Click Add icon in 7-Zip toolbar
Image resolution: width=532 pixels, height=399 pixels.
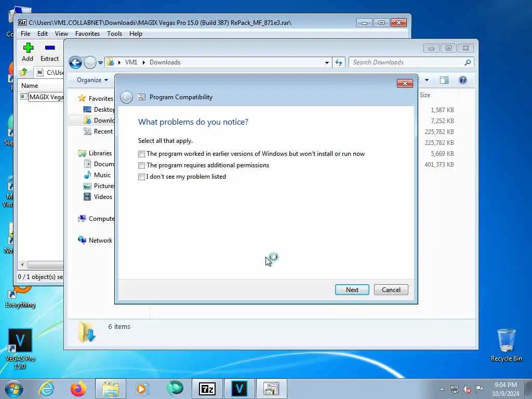point(28,52)
